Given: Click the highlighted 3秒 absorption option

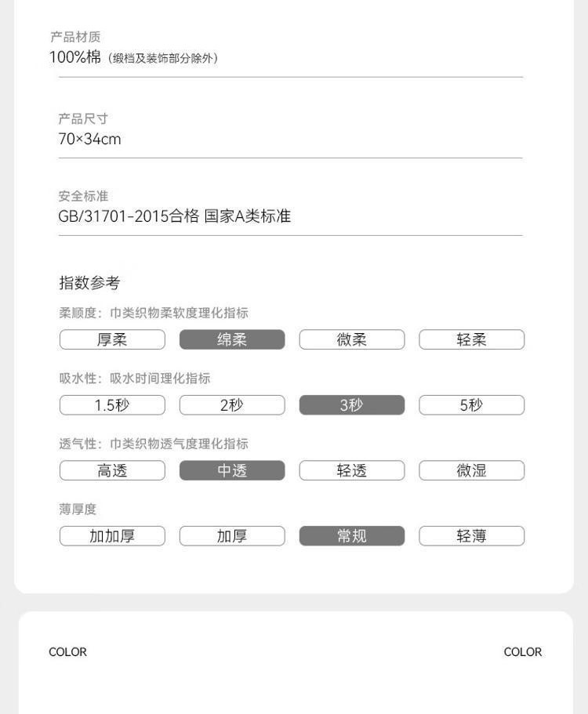Looking at the screenshot, I should (x=351, y=405).
